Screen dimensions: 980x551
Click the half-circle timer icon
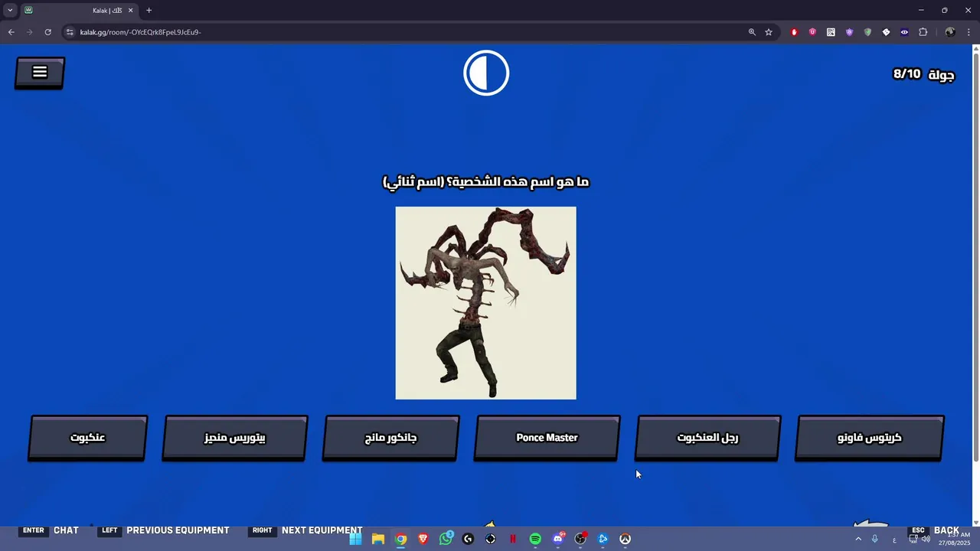click(486, 73)
